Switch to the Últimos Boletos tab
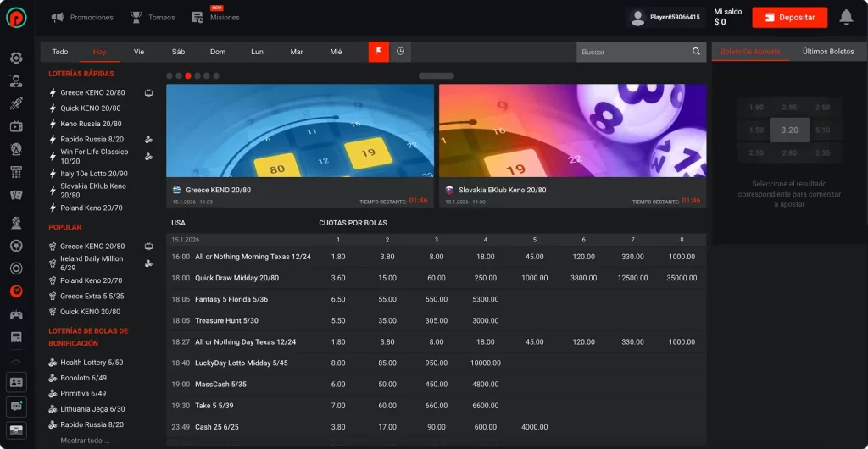This screenshot has width=868, height=449. point(827,52)
